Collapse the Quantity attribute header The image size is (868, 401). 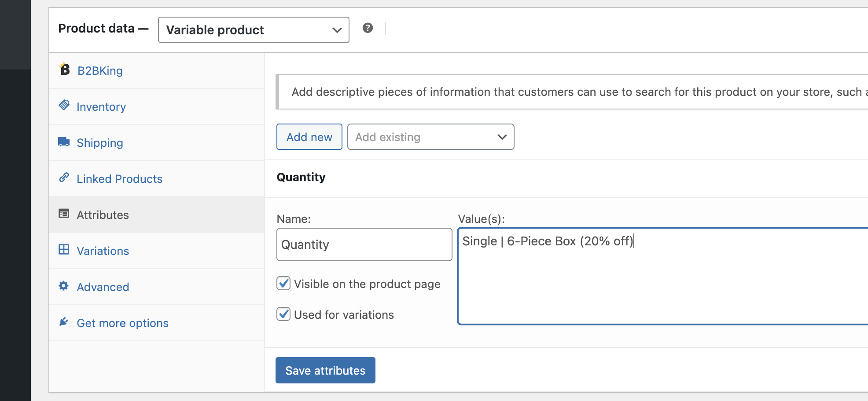[x=566, y=178]
